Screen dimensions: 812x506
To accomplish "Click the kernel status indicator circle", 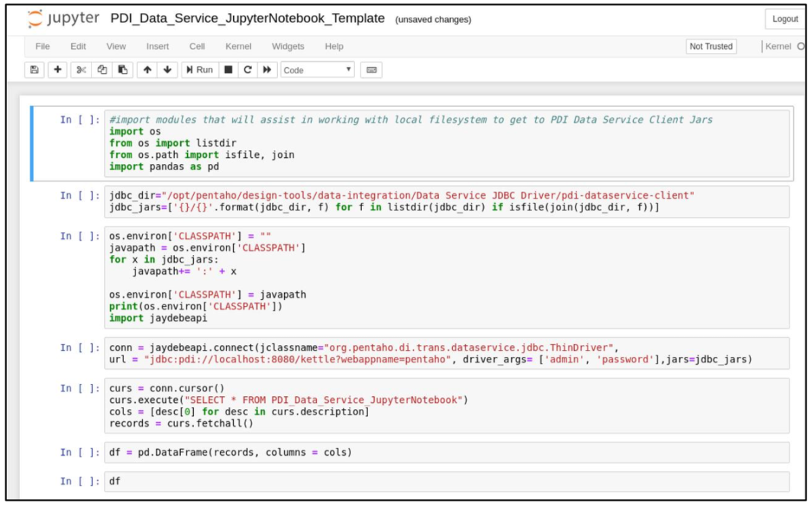I will (800, 46).
